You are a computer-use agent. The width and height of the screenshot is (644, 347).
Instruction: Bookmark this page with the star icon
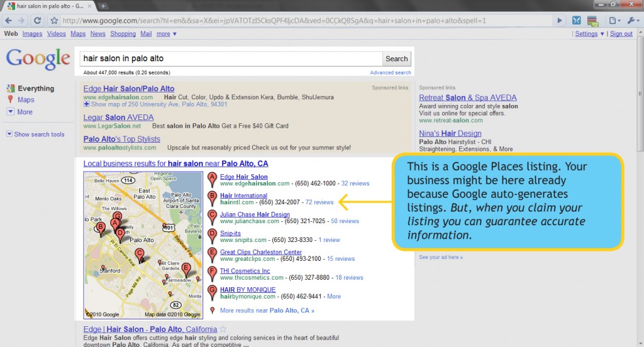[x=54, y=21]
